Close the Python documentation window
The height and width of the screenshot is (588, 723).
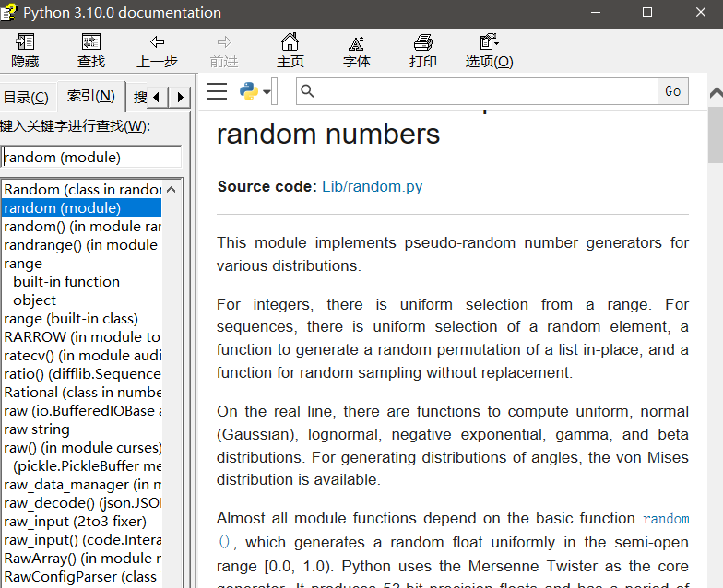(701, 13)
